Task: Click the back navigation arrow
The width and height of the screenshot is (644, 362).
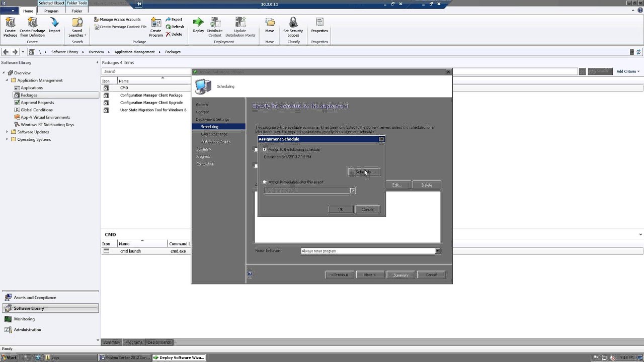Action: (6, 52)
